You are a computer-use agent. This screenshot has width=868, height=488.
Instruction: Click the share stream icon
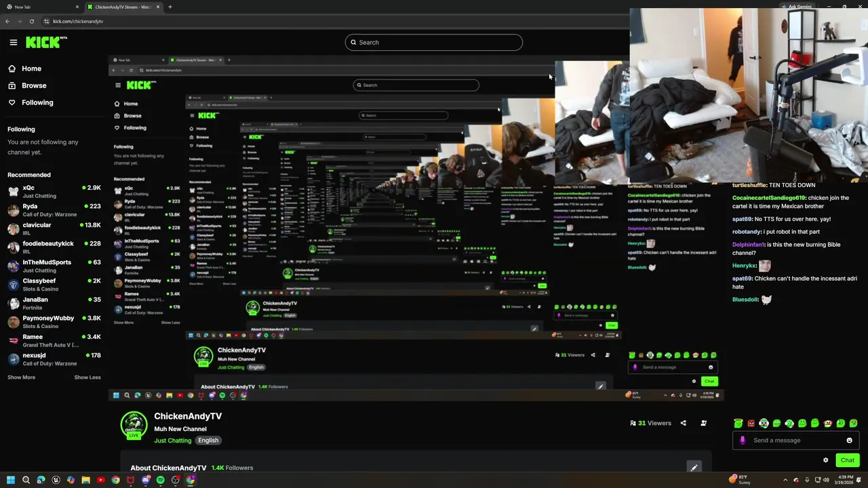point(683,423)
